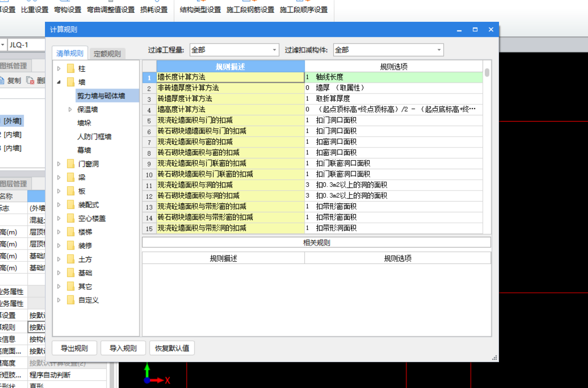Expand the 柱 tree node

[59, 69]
